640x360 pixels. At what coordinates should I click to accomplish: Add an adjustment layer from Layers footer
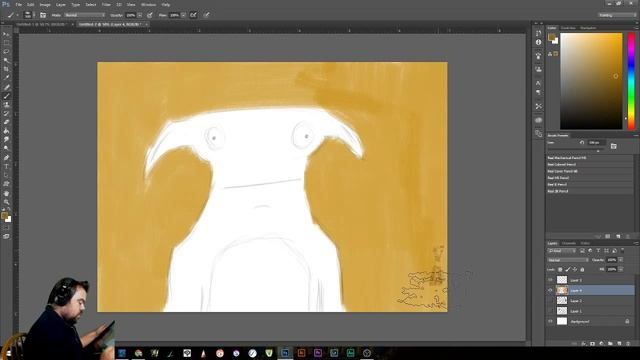[x=601, y=344]
